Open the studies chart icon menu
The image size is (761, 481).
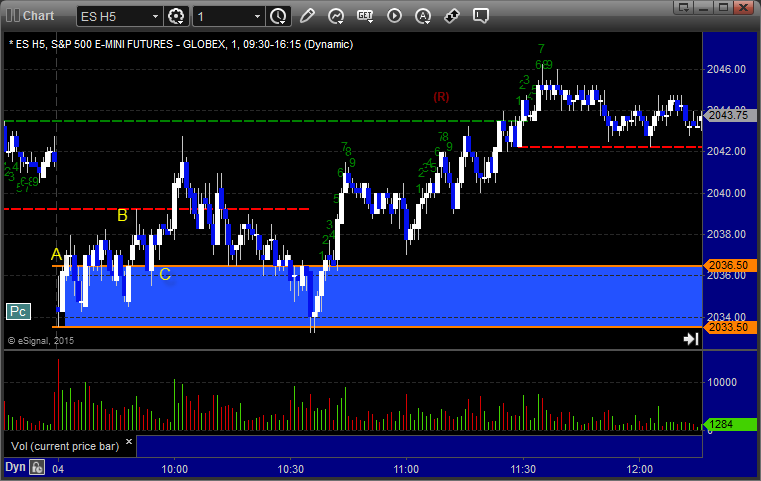pos(336,16)
